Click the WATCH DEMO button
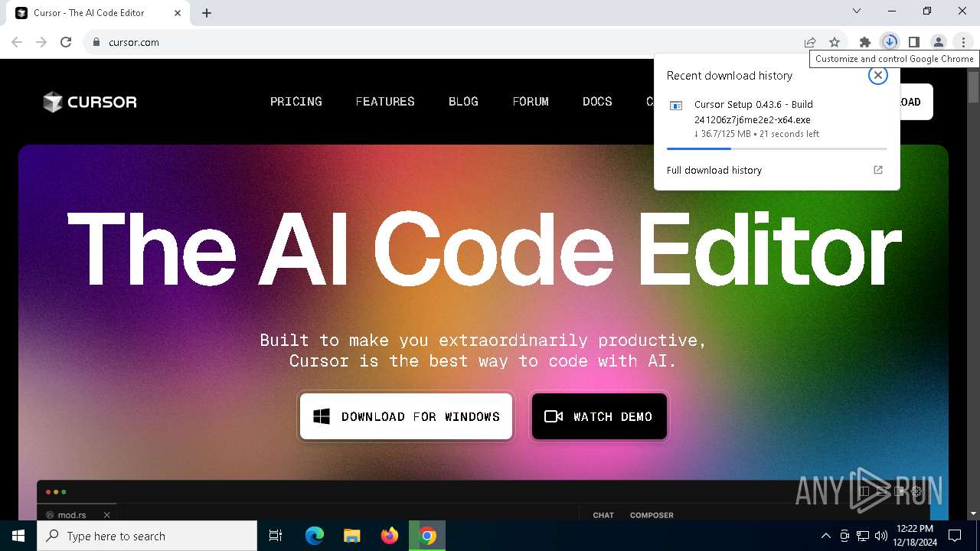 pyautogui.click(x=599, y=416)
